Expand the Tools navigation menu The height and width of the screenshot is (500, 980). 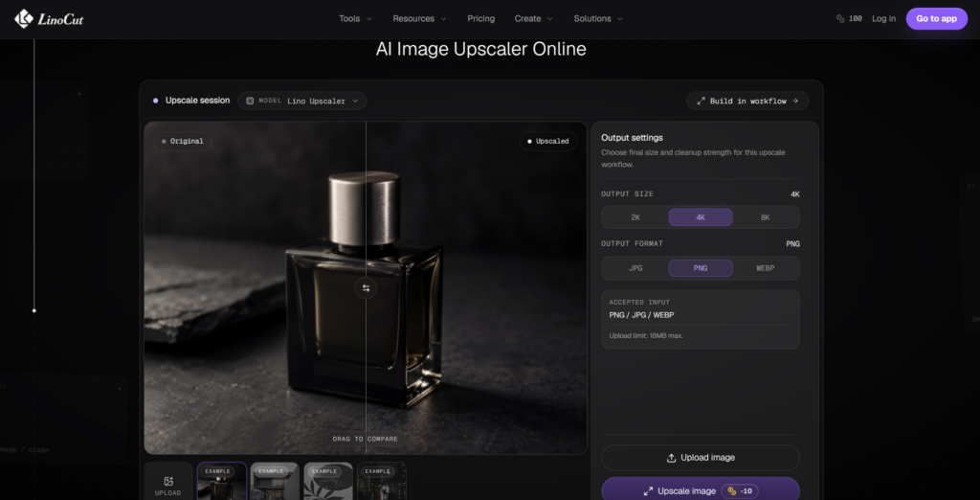pos(355,19)
